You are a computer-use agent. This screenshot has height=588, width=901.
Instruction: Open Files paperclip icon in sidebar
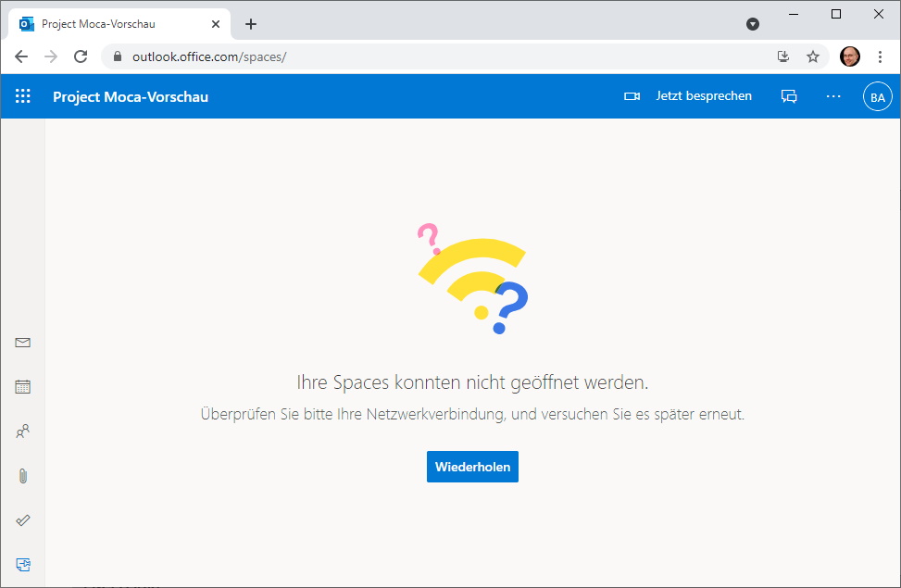click(23, 476)
